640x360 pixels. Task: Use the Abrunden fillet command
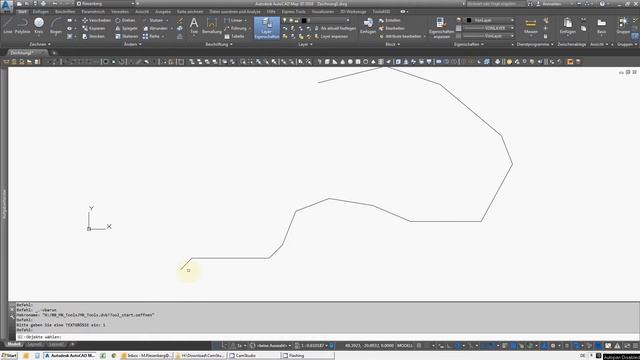tap(155, 28)
